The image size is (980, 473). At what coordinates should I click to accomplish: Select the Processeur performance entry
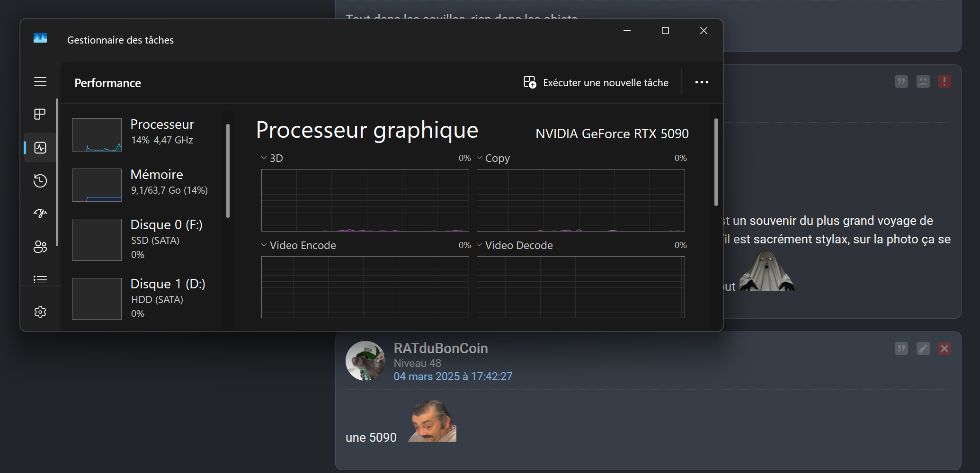[x=144, y=134]
